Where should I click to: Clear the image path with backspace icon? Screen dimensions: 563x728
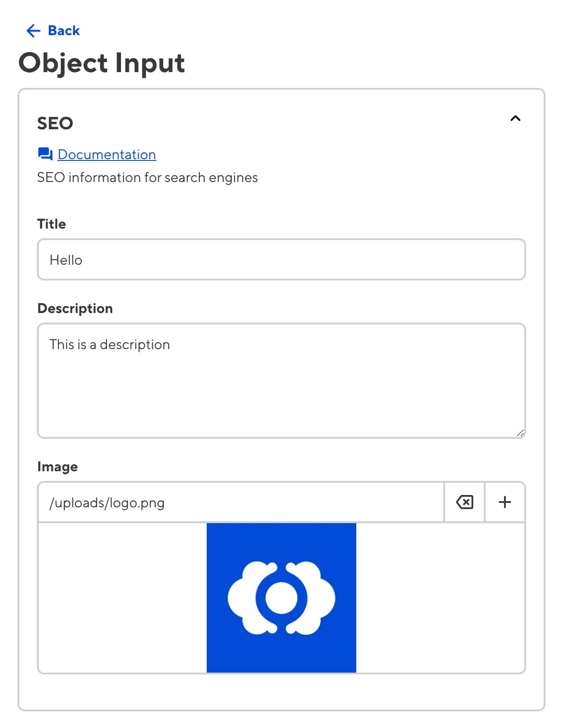[x=464, y=502]
